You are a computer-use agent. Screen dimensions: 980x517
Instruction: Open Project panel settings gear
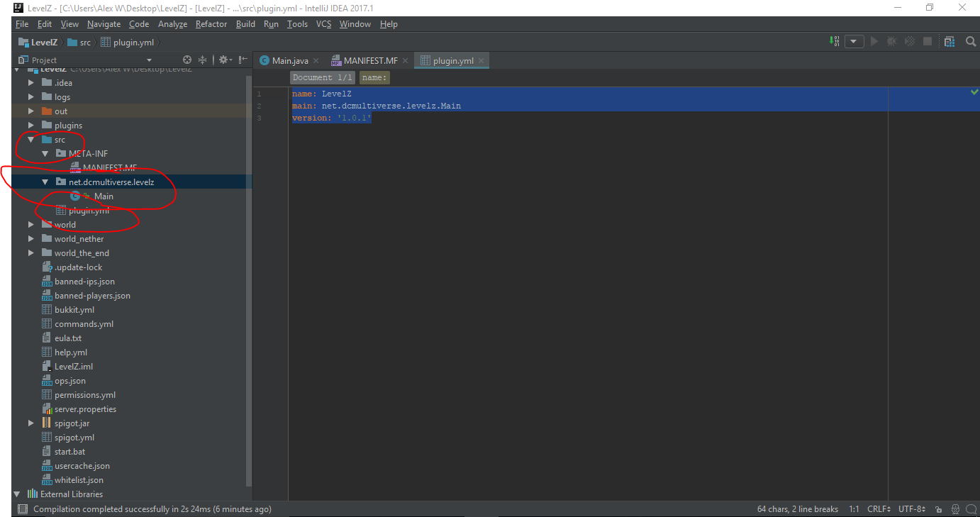tap(223, 60)
